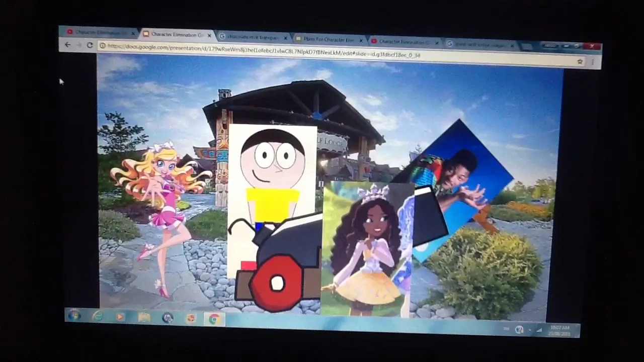Show the taskbar clock and date
This screenshot has height=362, width=644.
point(559,330)
